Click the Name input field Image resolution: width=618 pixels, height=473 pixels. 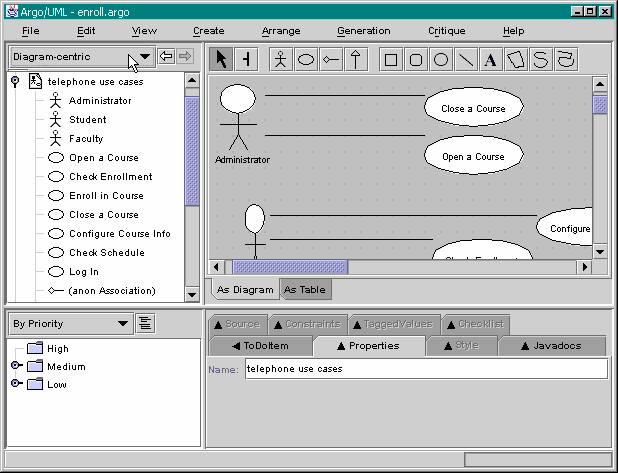click(426, 369)
